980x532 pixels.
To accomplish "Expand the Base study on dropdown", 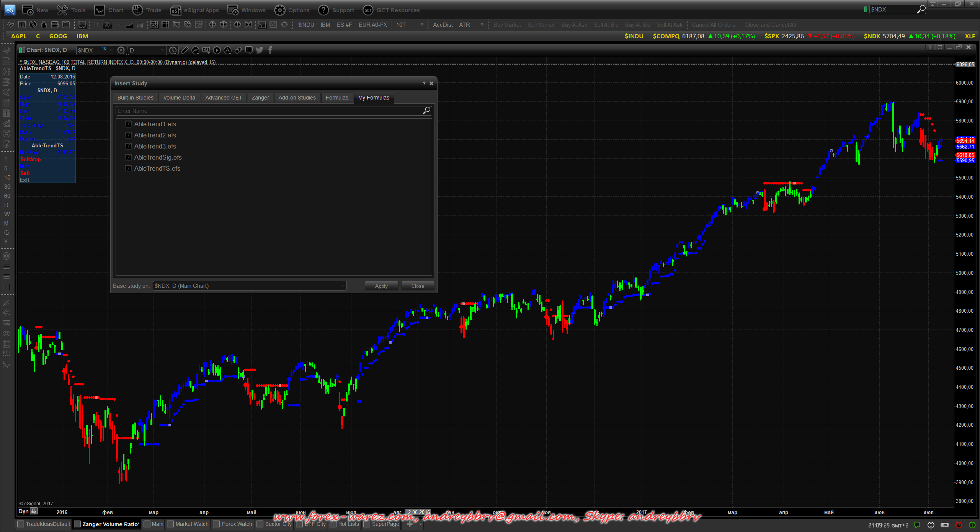I will (342, 286).
